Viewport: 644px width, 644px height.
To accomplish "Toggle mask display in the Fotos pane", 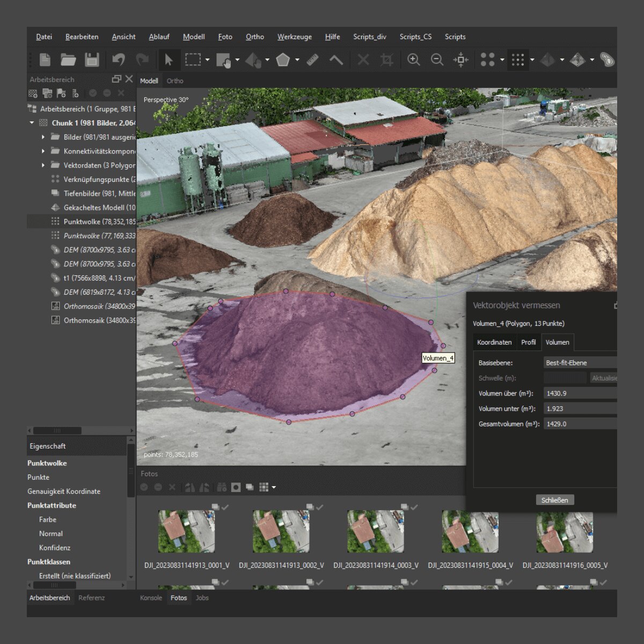I will click(236, 487).
